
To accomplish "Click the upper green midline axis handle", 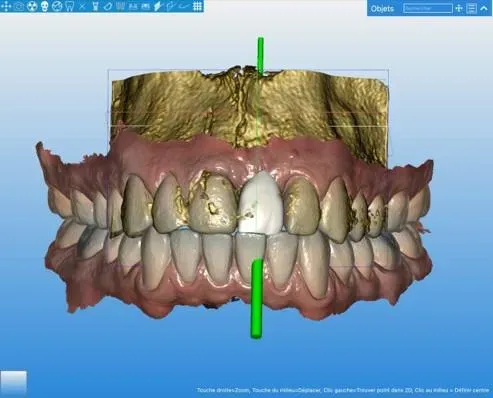I will [260, 56].
